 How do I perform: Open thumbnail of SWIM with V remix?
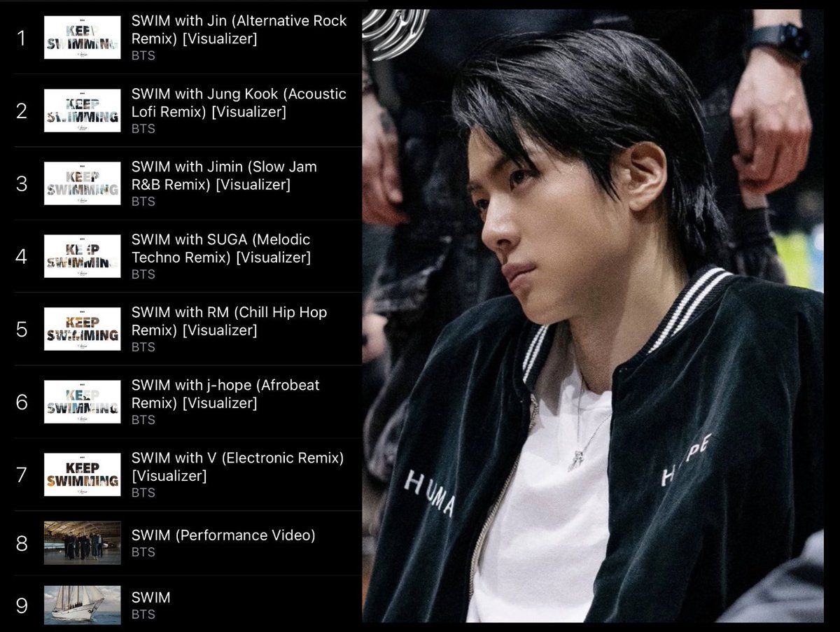[82, 475]
